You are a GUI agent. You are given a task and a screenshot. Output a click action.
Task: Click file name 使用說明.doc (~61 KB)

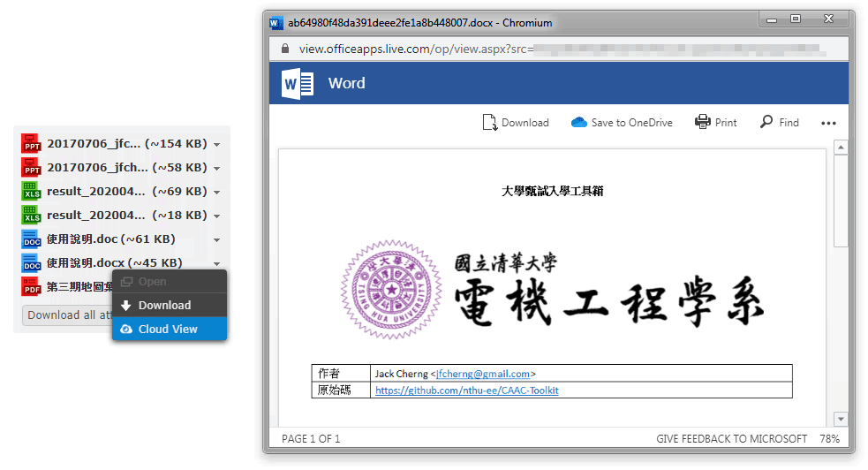[110, 239]
